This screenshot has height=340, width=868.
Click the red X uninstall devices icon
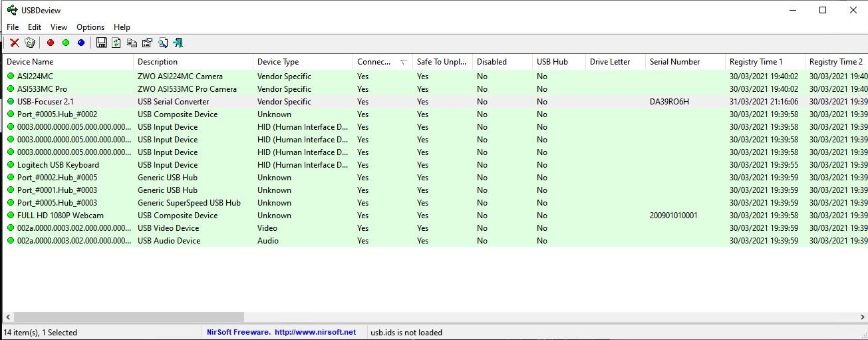pyautogui.click(x=14, y=43)
